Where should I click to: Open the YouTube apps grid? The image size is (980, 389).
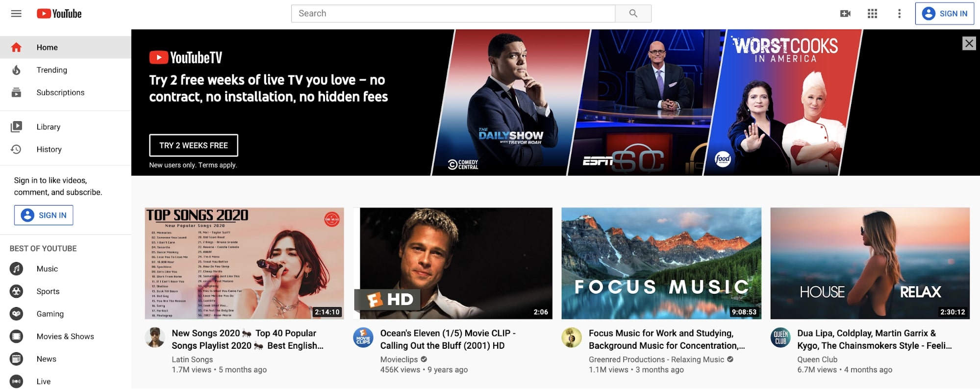pos(872,14)
